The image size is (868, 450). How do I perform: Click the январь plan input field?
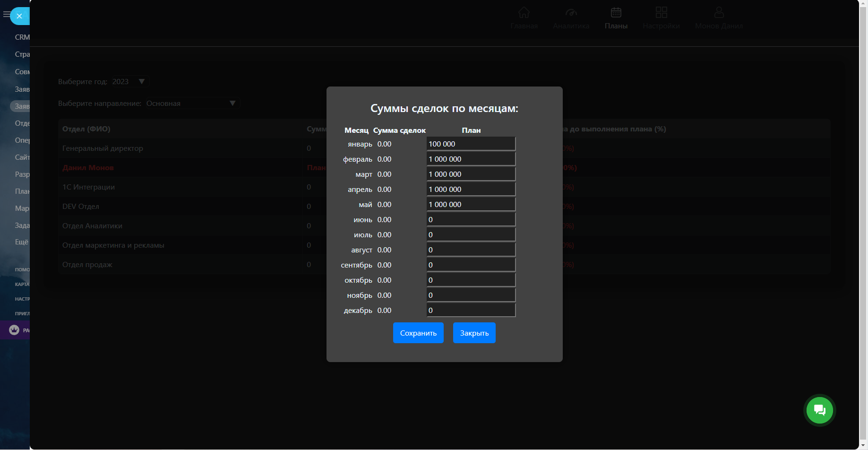click(x=471, y=144)
